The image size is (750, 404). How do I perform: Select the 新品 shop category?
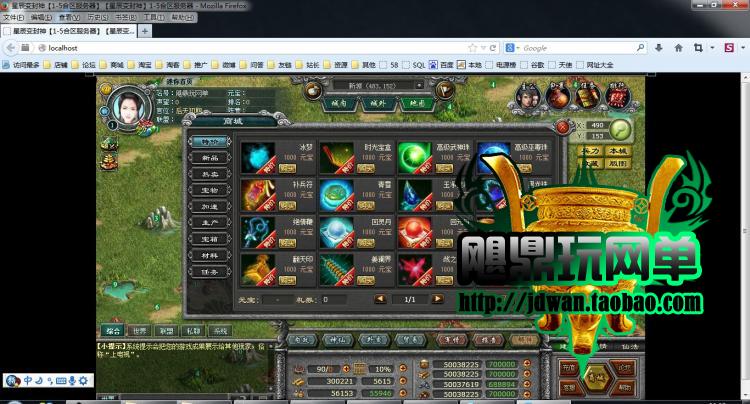point(210,158)
